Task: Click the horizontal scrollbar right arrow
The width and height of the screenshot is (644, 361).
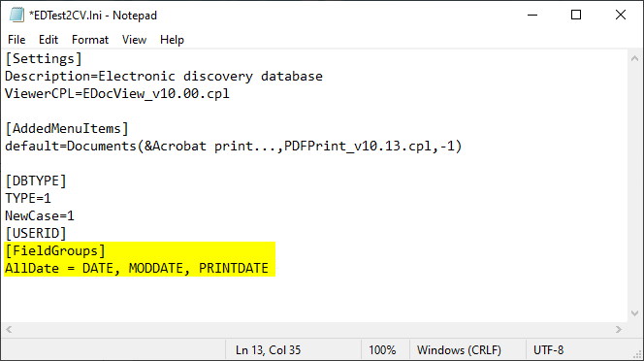Action: point(619,329)
